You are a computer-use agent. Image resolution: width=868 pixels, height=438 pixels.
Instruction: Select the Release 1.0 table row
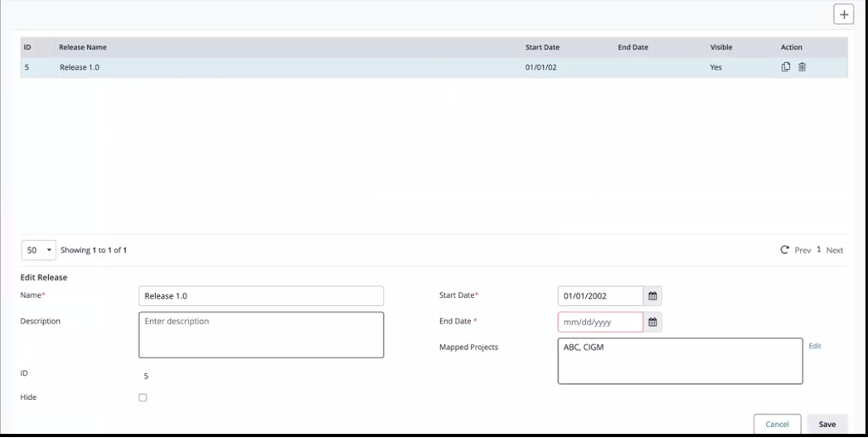(x=290, y=67)
